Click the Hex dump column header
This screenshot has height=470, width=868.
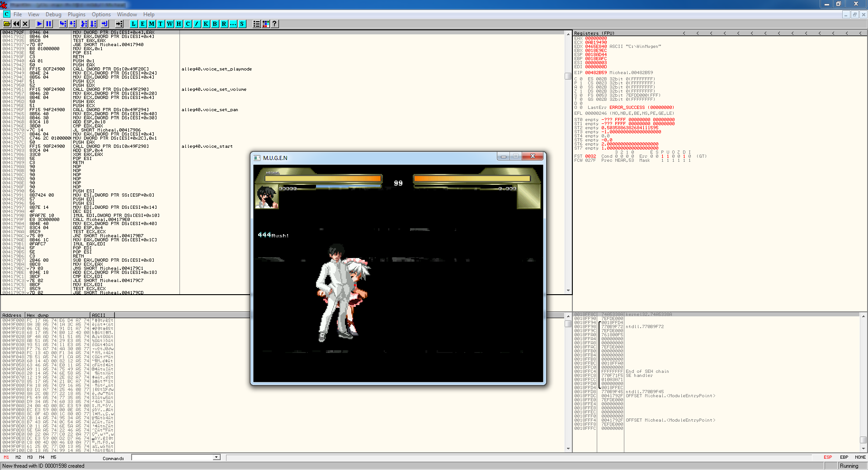click(x=57, y=315)
